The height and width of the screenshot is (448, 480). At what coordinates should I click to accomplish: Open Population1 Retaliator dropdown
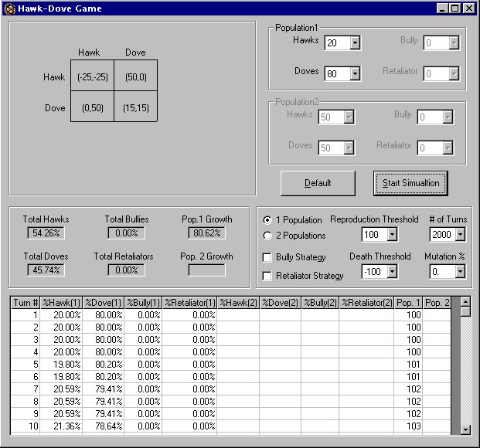[x=454, y=73]
